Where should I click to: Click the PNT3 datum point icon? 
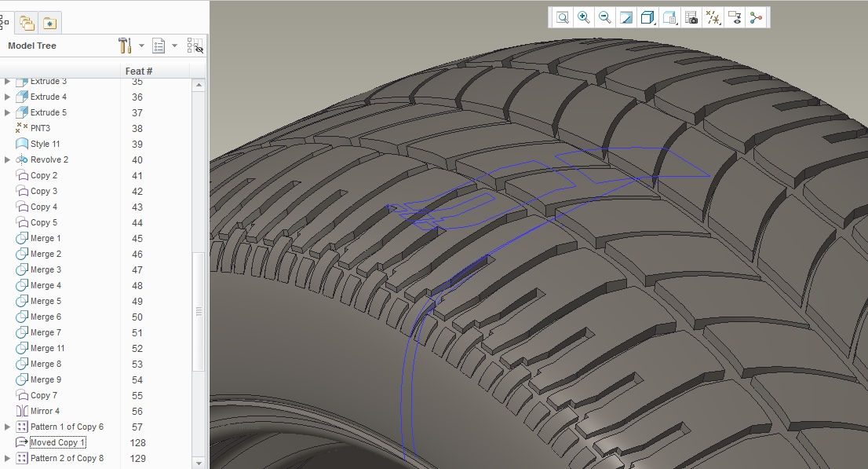point(22,128)
